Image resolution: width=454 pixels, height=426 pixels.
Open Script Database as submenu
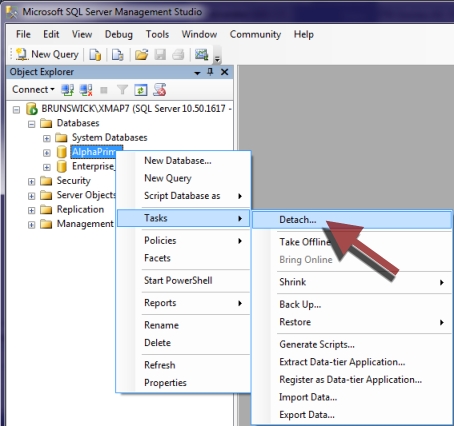(x=183, y=196)
